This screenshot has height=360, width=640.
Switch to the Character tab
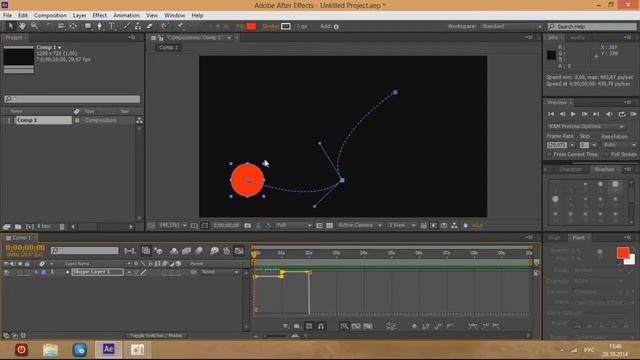coord(570,169)
